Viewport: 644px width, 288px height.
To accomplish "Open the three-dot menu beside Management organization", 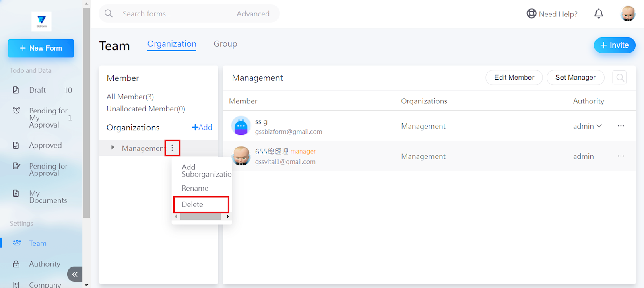I will click(172, 148).
